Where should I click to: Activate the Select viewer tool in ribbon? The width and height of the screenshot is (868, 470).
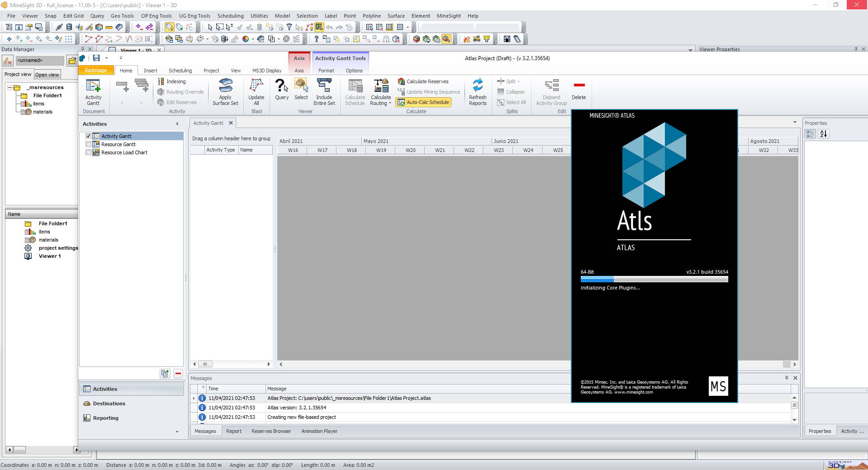(301, 85)
